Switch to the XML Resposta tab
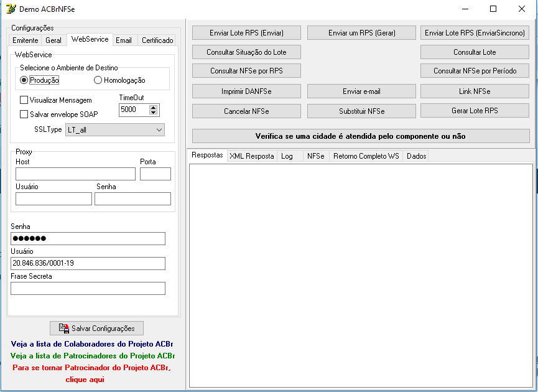The height and width of the screenshot is (392, 538). tap(252, 156)
